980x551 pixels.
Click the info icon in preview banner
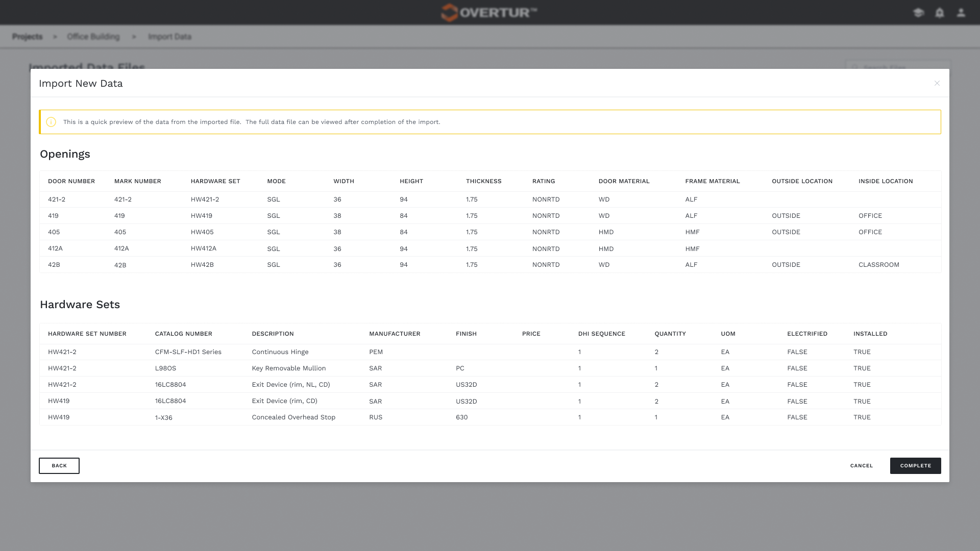(x=51, y=122)
